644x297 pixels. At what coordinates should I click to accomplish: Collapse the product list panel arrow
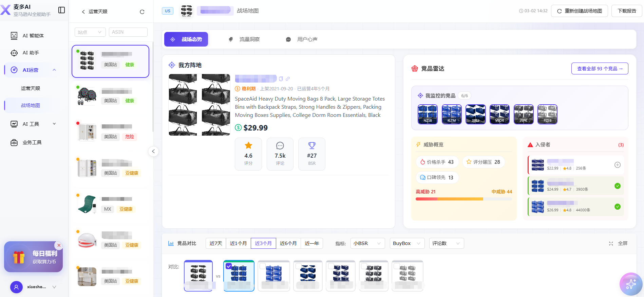click(153, 151)
